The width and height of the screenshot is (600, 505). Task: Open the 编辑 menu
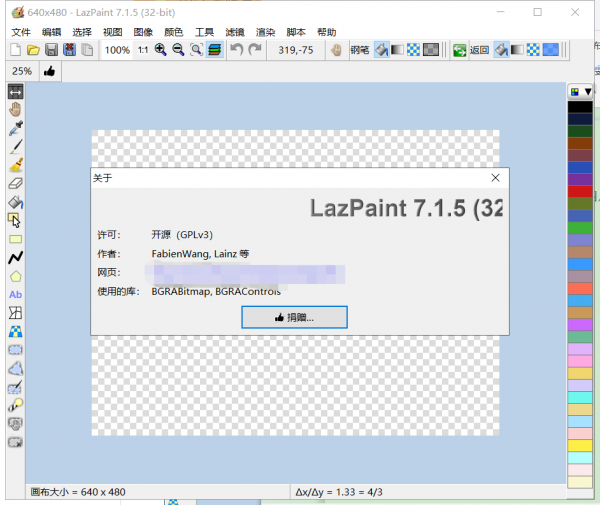pyautogui.click(x=51, y=32)
